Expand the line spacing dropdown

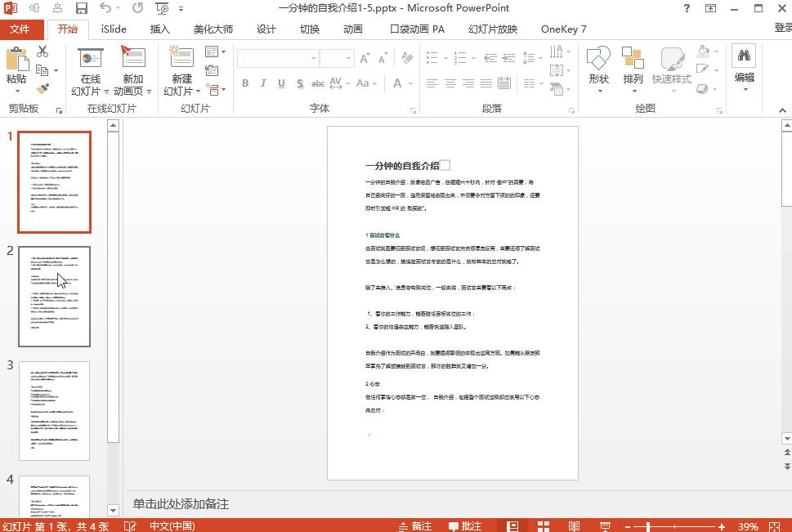pyautogui.click(x=541, y=58)
